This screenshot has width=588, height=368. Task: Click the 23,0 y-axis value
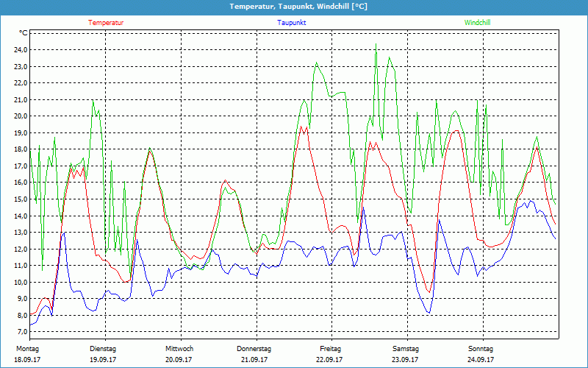[21, 66]
